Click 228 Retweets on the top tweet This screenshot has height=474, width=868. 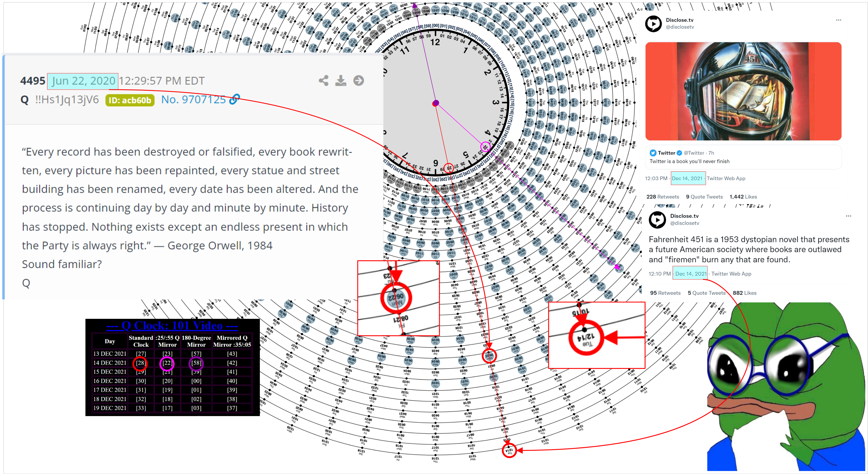662,197
